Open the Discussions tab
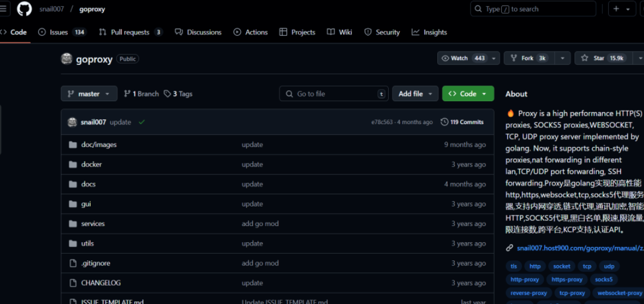Screen dimensions: 644x304 pos(198,32)
